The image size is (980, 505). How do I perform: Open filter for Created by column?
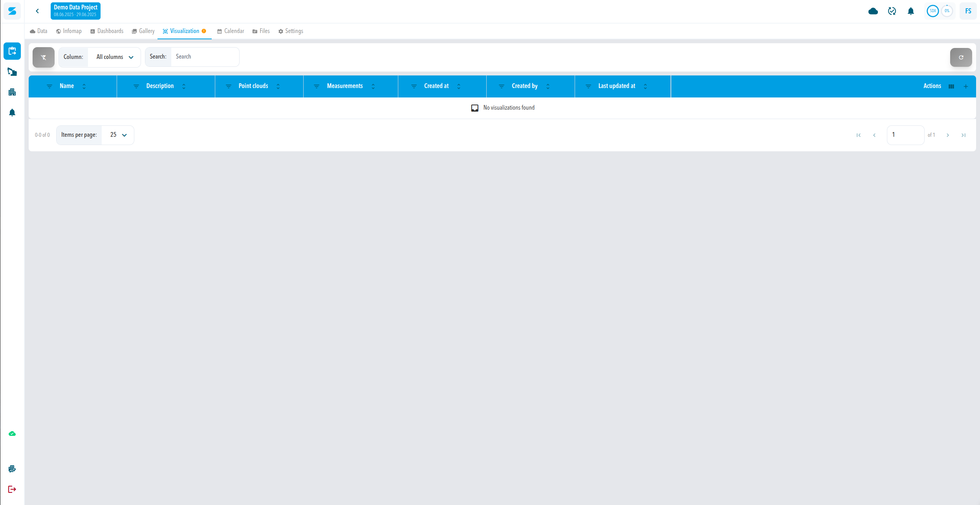tap(502, 86)
